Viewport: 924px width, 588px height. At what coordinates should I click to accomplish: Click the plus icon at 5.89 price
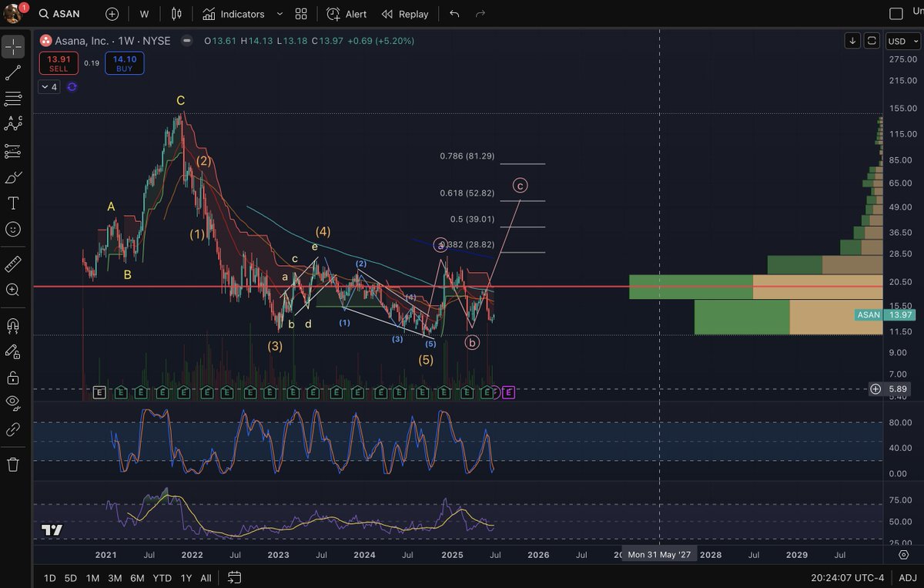click(875, 389)
